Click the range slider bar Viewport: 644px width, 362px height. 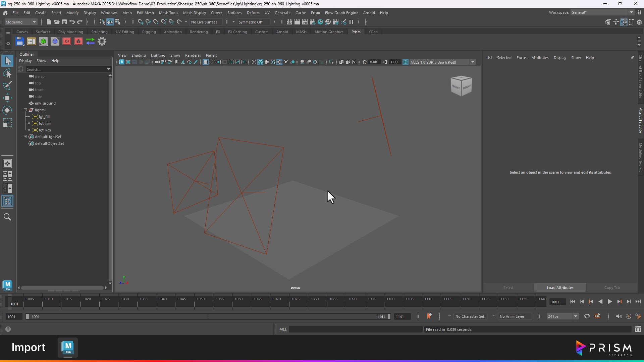coord(208,317)
